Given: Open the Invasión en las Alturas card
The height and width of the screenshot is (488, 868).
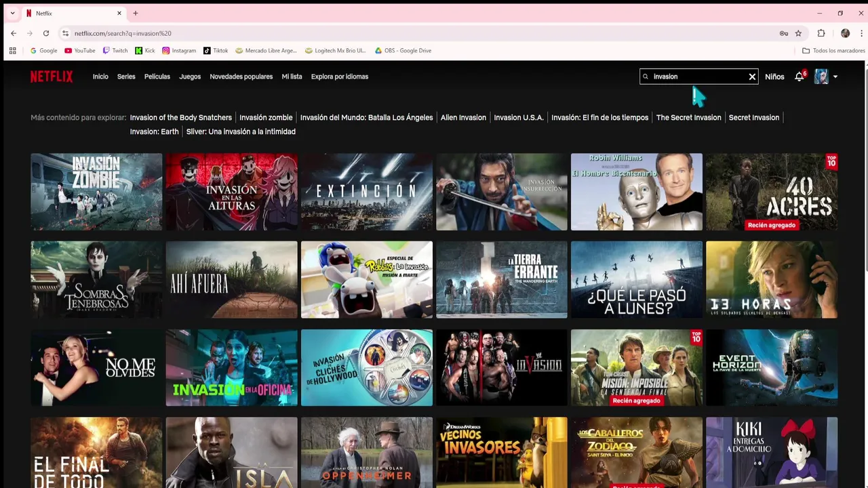Looking at the screenshot, I should (x=231, y=192).
